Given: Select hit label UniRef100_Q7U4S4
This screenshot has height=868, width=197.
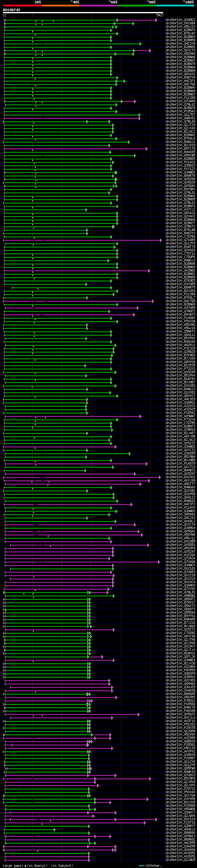Looking at the screenshot, I should (180, 558).
